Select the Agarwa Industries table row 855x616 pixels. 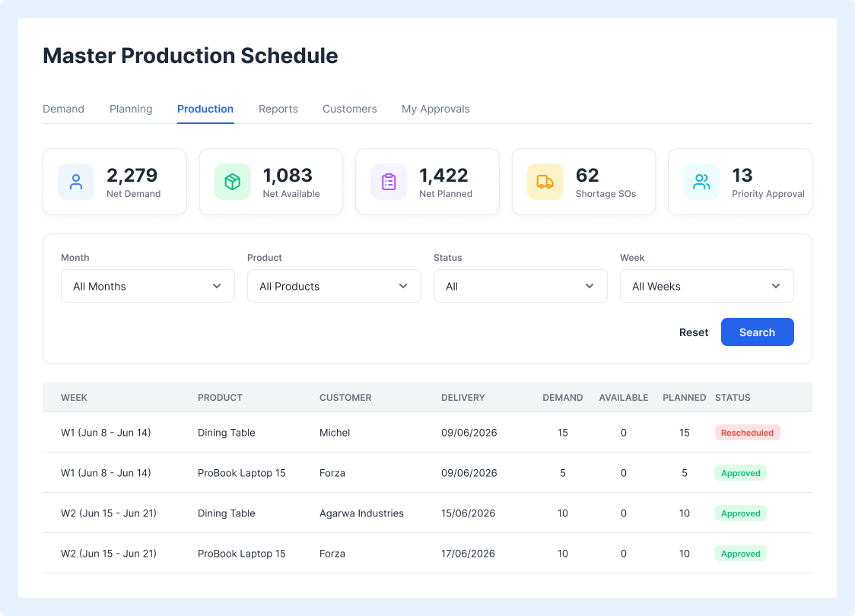point(427,513)
